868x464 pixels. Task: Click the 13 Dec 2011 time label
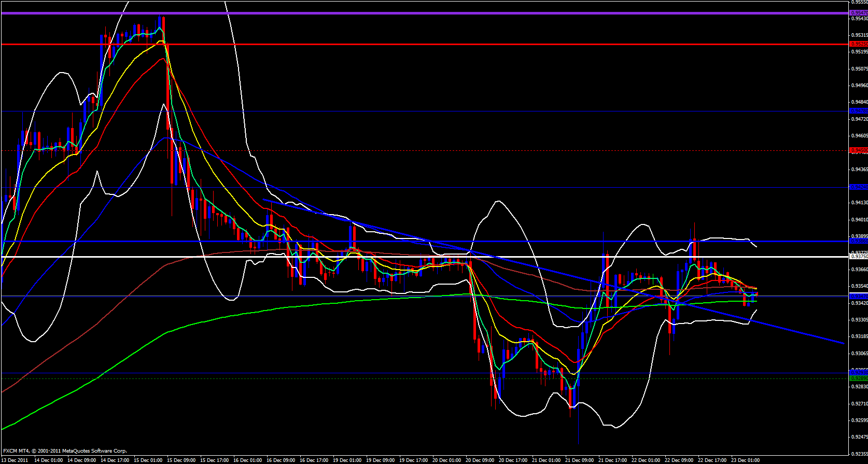tap(16, 460)
